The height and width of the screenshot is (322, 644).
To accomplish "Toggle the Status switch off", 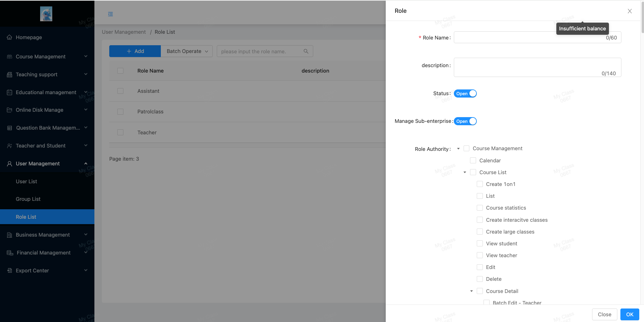I will click(465, 93).
